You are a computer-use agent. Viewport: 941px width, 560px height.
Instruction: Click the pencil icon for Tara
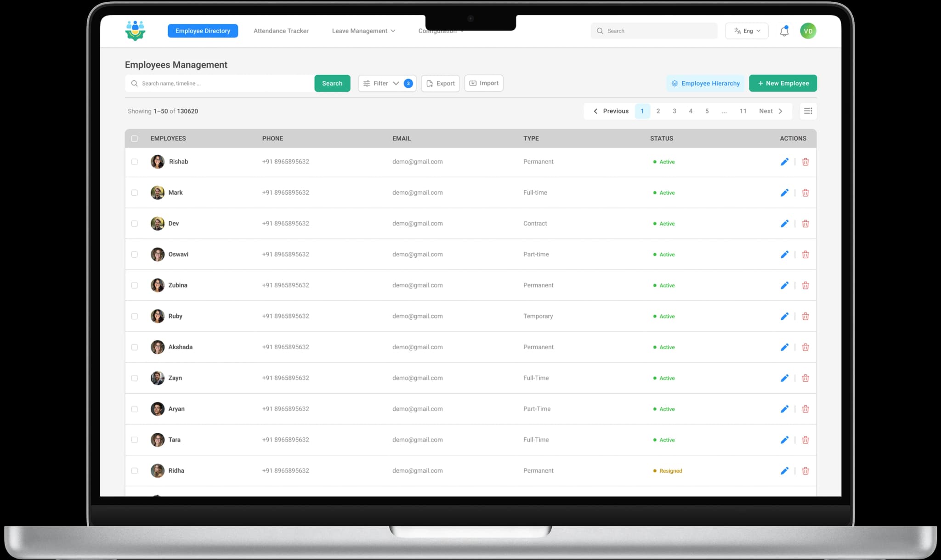[784, 440]
